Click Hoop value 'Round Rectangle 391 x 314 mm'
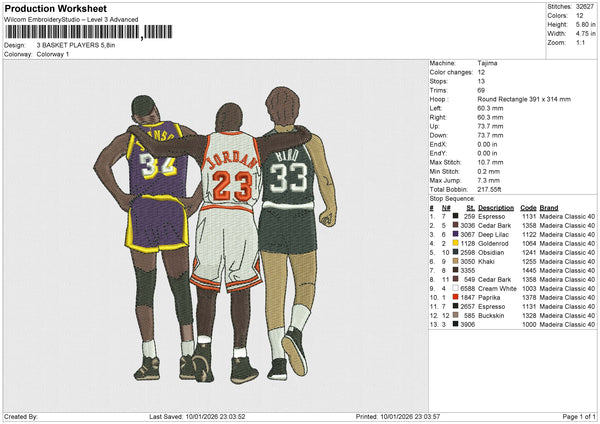The height and width of the screenshot is (424, 600). [x=524, y=99]
